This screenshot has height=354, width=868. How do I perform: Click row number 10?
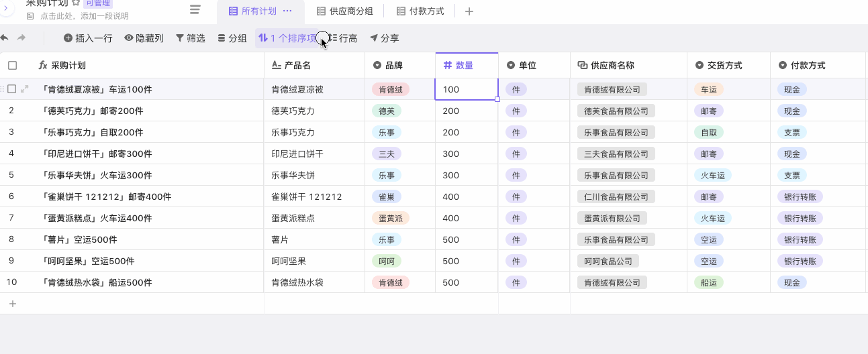click(x=11, y=282)
